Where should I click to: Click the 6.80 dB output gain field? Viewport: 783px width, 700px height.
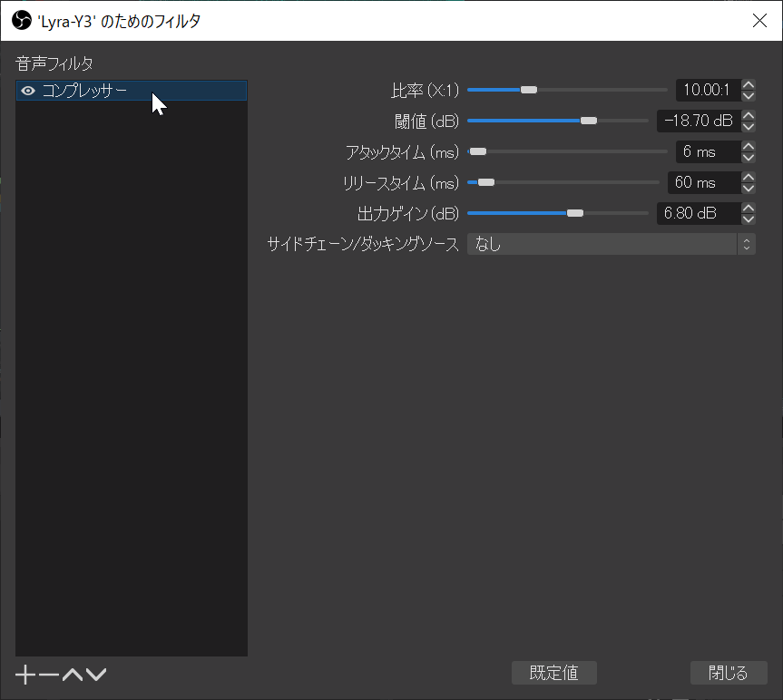point(700,214)
